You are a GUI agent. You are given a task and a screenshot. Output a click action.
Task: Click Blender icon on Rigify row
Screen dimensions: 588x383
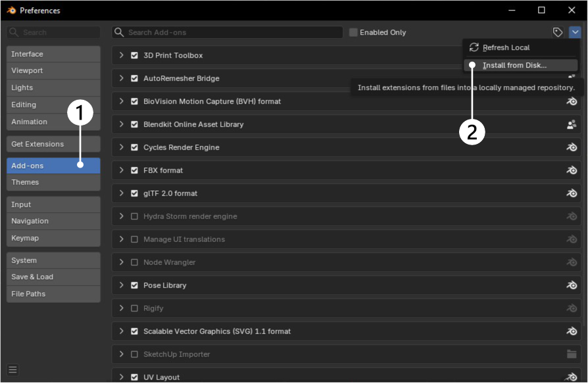click(x=572, y=308)
